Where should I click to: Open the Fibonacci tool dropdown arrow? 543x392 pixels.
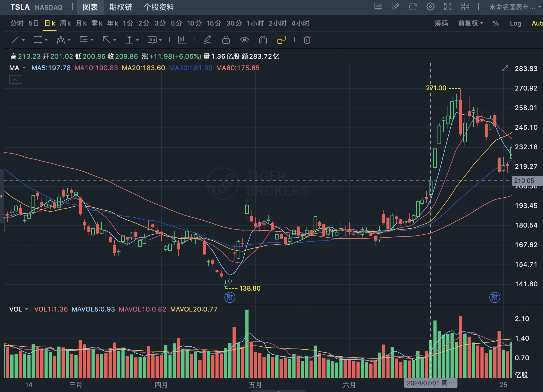coord(92,40)
